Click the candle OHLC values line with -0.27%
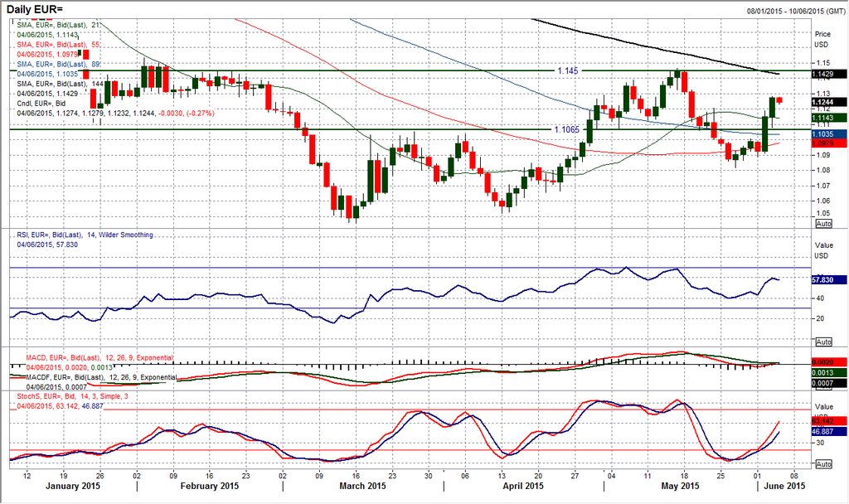This screenshot has height=504, width=849. coord(115,113)
